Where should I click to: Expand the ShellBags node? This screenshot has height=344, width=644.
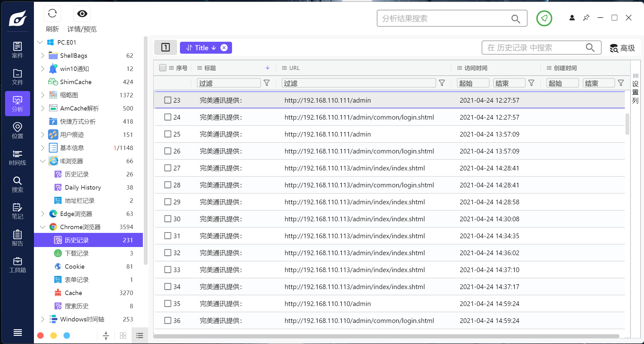(43, 56)
